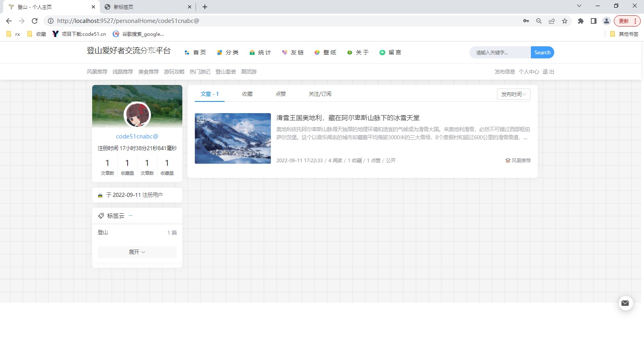Click the address bar URL field

point(282,21)
